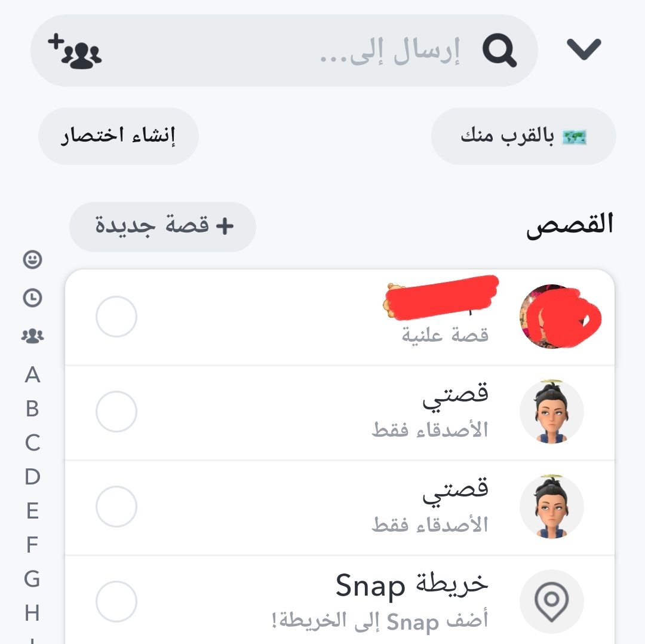Tap the add group icon in search bar
This screenshot has width=645, height=644.
75,51
